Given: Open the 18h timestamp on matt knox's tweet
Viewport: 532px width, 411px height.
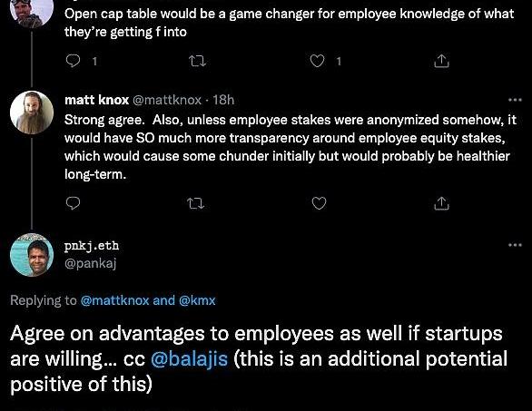Looking at the screenshot, I should pyautogui.click(x=223, y=100).
